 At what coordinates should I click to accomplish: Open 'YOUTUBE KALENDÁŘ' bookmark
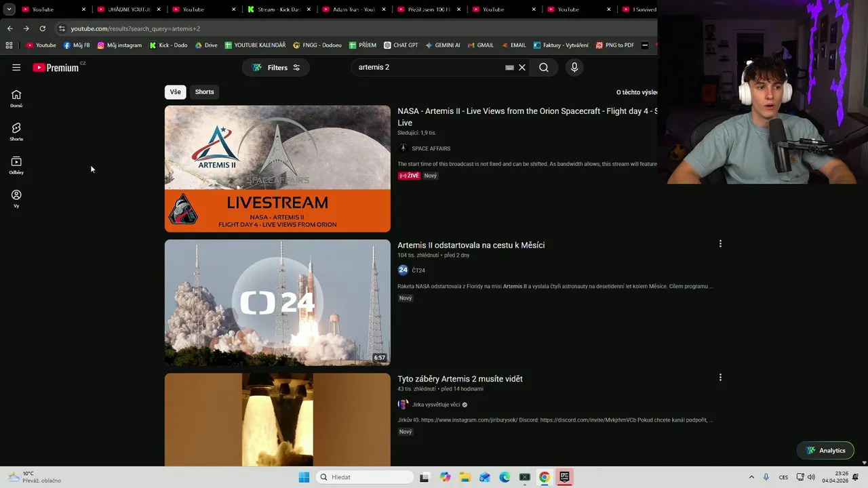(255, 45)
